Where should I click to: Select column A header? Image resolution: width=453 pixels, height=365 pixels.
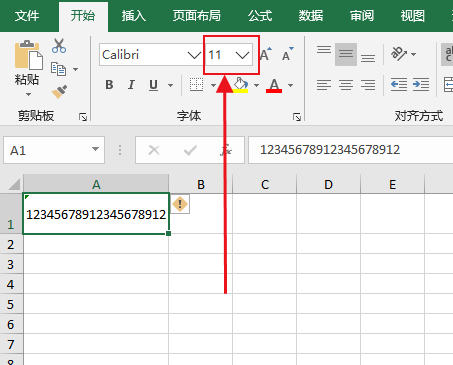click(x=96, y=184)
